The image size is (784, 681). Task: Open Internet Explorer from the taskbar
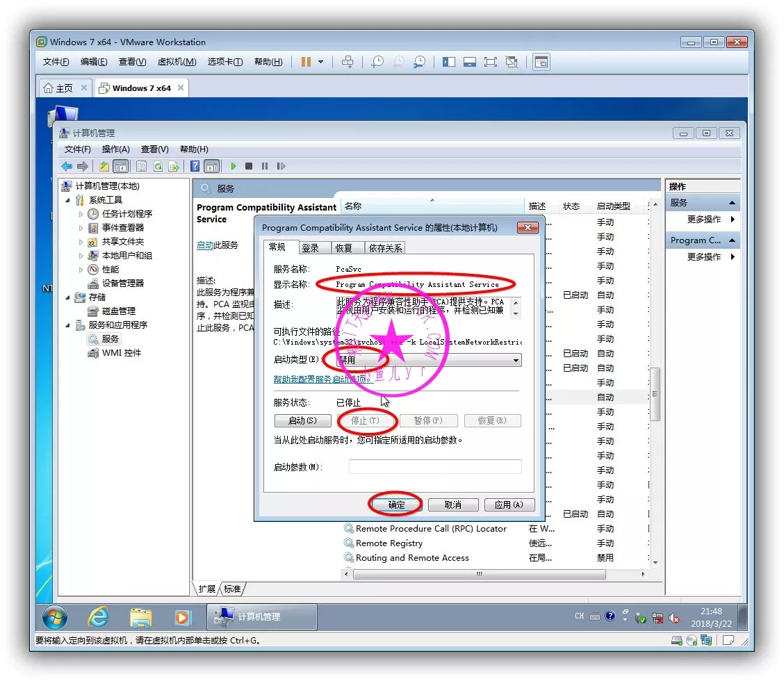[98, 616]
